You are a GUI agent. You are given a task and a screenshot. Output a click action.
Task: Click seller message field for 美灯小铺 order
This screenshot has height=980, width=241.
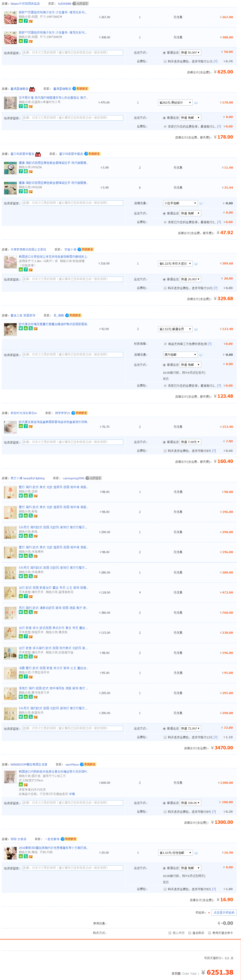pos(73,728)
